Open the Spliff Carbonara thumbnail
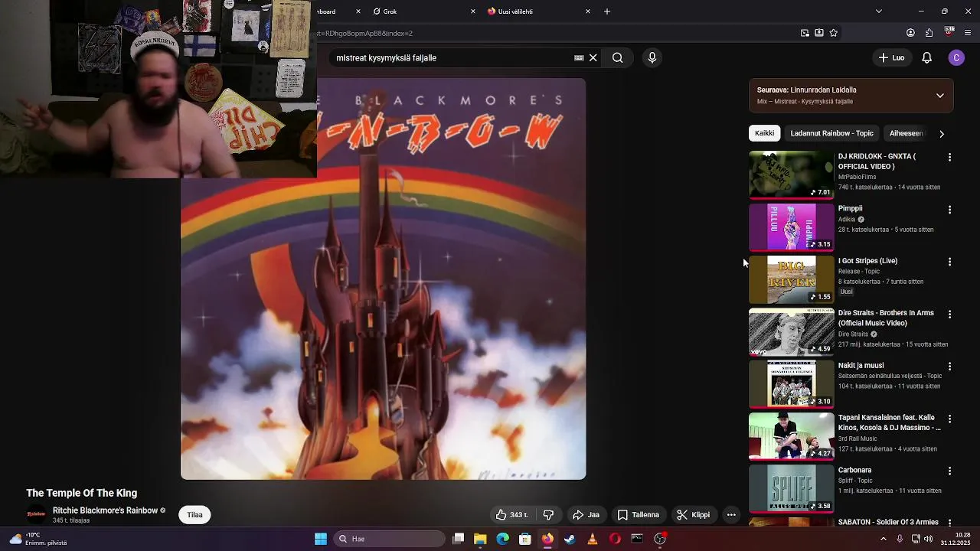This screenshot has height=551, width=980. click(x=791, y=489)
